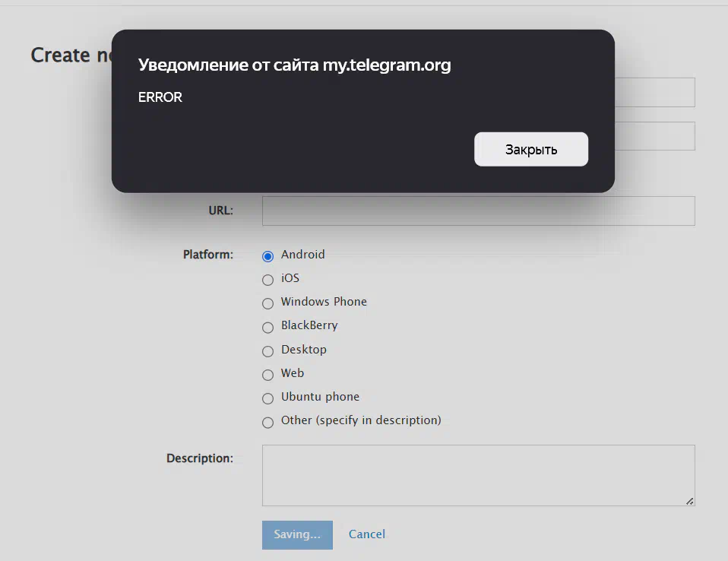Click the Android label text

[302, 255]
